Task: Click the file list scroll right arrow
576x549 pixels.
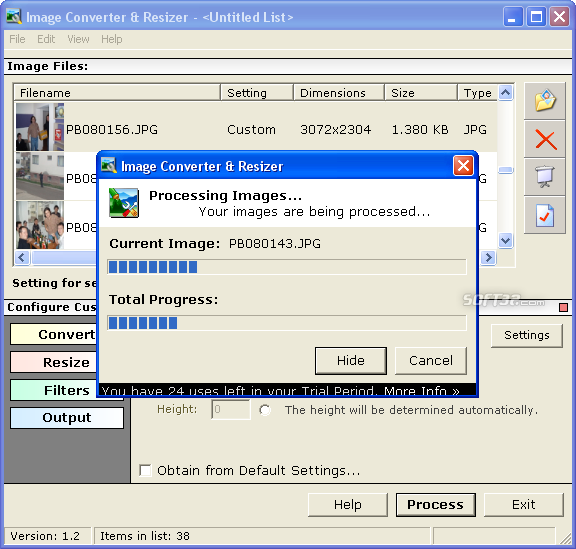Action: click(x=488, y=257)
